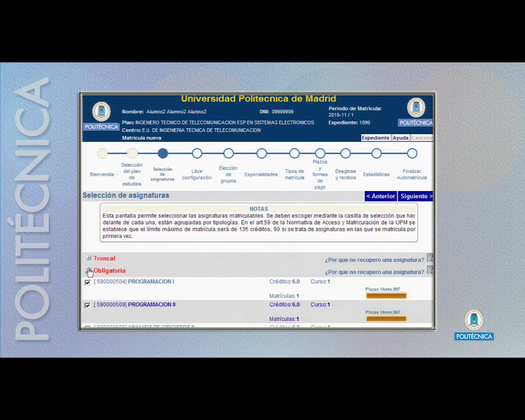Click the Desglose y recibos step circle
Viewport: 525px width, 420px height.
point(345,153)
